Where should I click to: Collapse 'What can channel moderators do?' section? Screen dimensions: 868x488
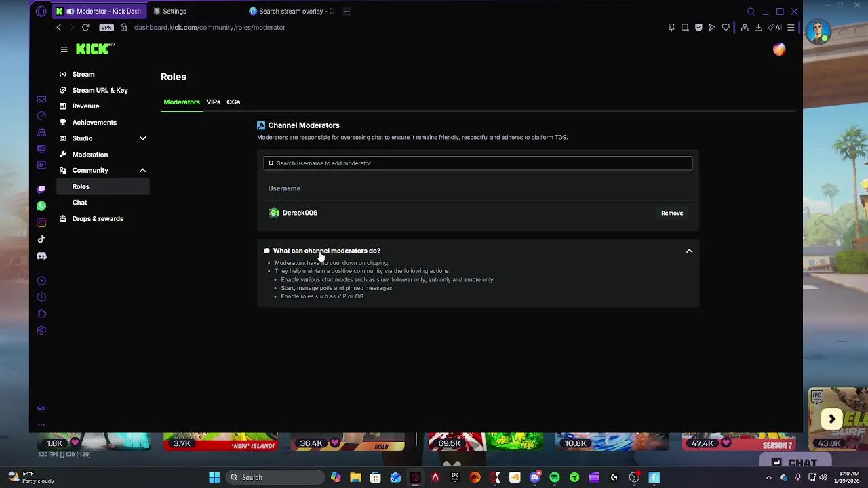[x=689, y=251]
